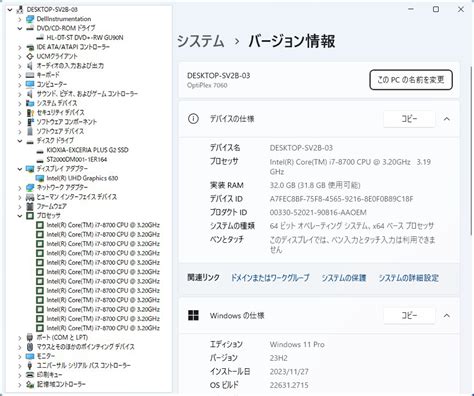474x396 pixels.
Task: Open ドメインまたはワークグループ link
Action: 270,278
